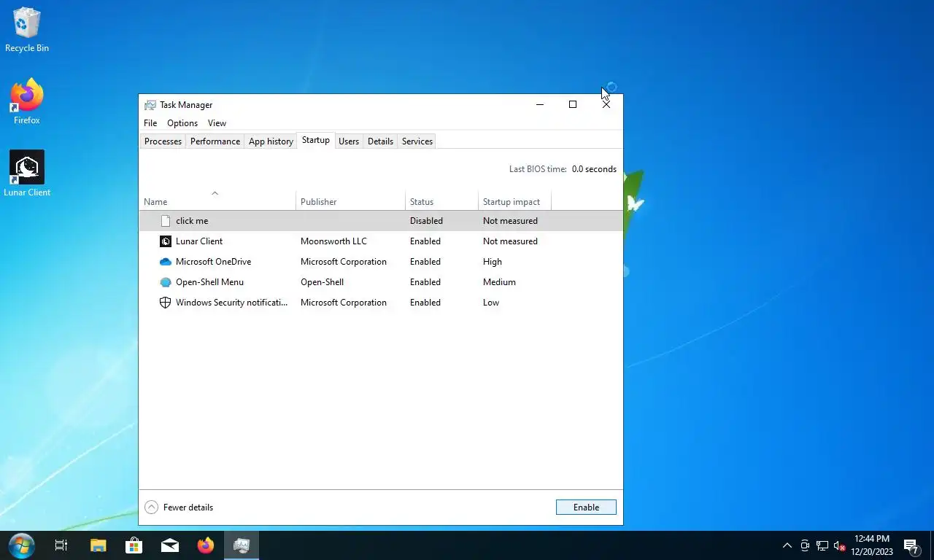The image size is (934, 560).
Task: Open the Start button on taskbar
Action: tap(21, 545)
